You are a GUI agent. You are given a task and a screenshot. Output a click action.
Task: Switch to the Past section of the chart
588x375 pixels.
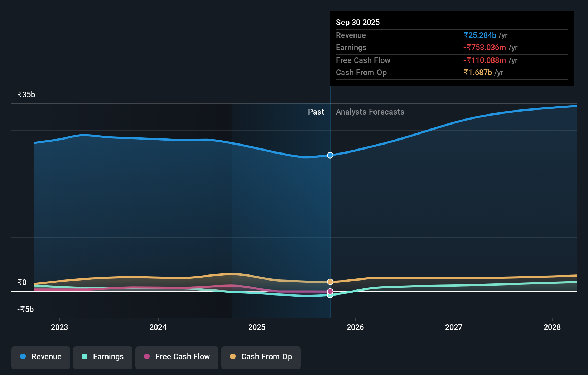click(x=316, y=112)
